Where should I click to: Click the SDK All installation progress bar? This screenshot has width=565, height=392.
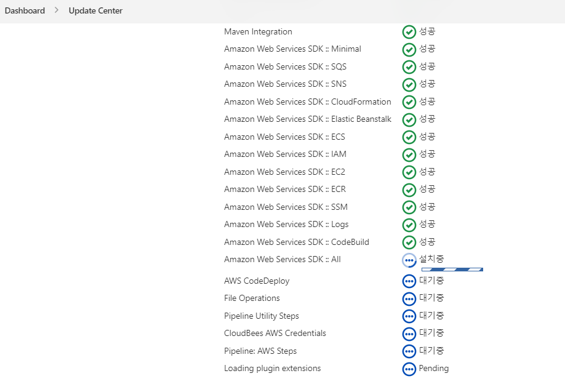tap(452, 270)
